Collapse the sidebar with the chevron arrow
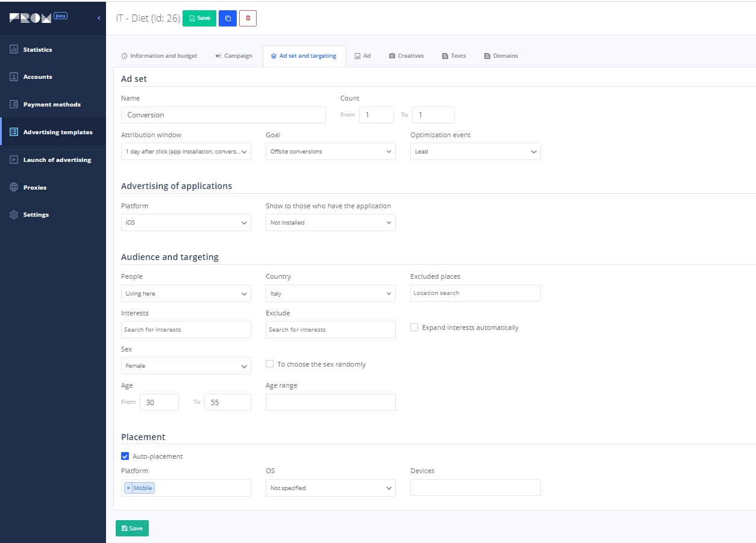Screen dimensions: 756x543 (x=99, y=18)
